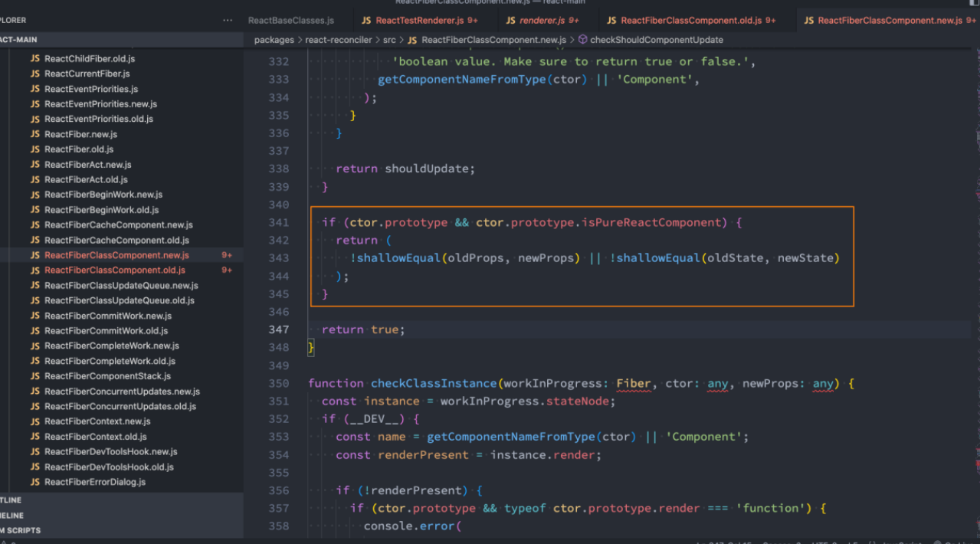Image resolution: width=980 pixels, height=544 pixels.
Task: Click the JS icon beside ReactFiber.new.js
Action: 35,134
